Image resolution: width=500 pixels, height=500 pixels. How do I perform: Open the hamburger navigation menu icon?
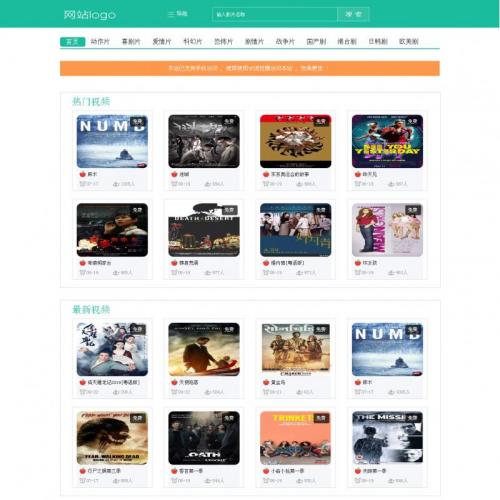coord(171,14)
